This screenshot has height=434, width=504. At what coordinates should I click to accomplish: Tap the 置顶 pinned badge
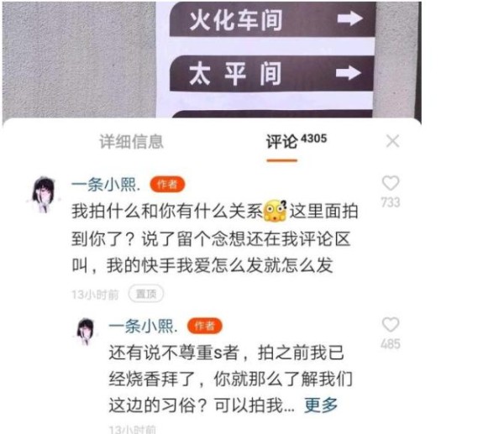coord(146,294)
